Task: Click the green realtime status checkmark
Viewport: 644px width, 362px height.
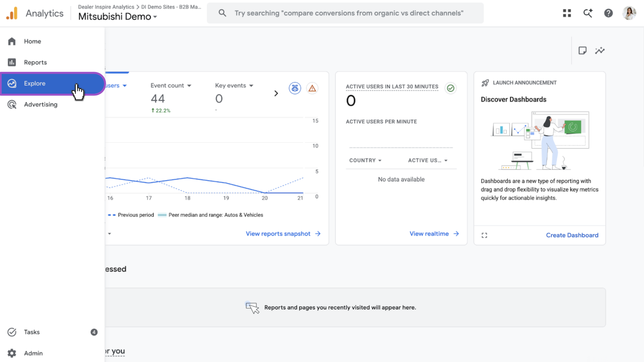Action: tap(451, 88)
